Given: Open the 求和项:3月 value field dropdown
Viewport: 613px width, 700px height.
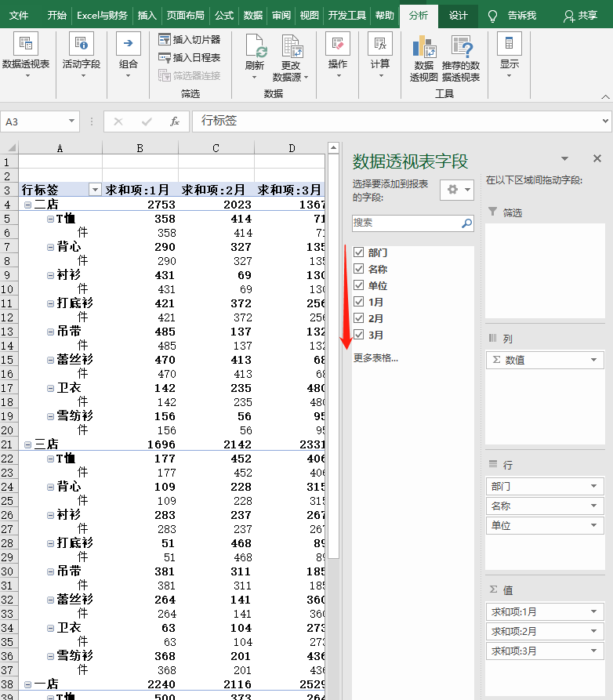Looking at the screenshot, I should point(594,651).
